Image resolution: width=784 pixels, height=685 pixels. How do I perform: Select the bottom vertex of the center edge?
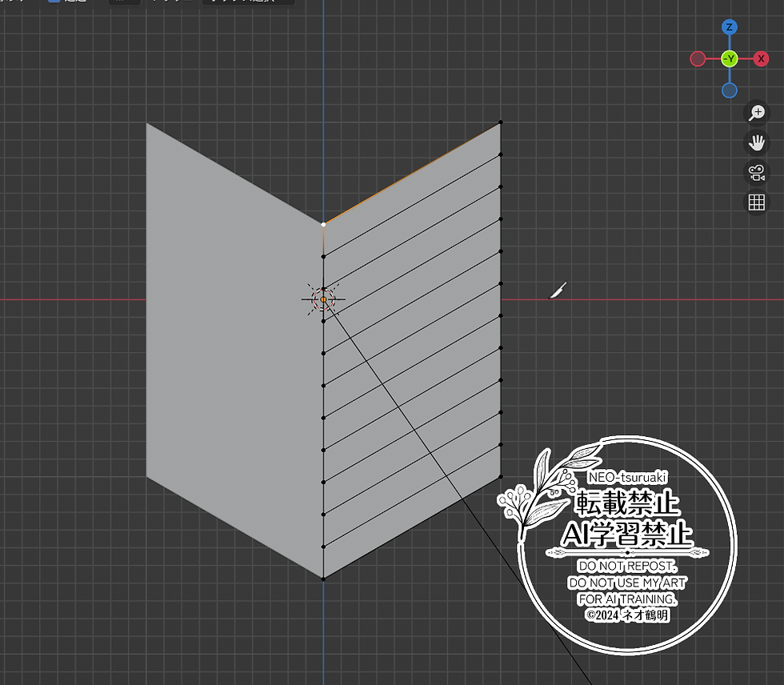(x=323, y=579)
